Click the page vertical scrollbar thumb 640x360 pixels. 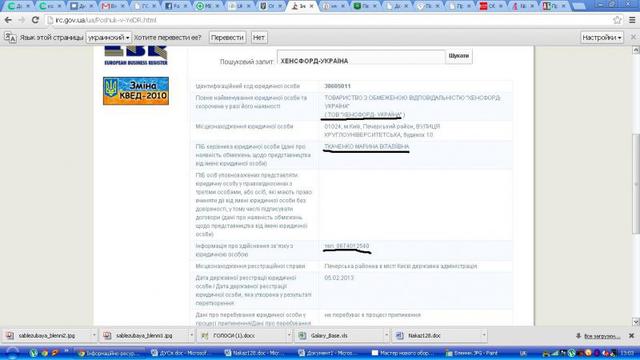click(x=636, y=184)
